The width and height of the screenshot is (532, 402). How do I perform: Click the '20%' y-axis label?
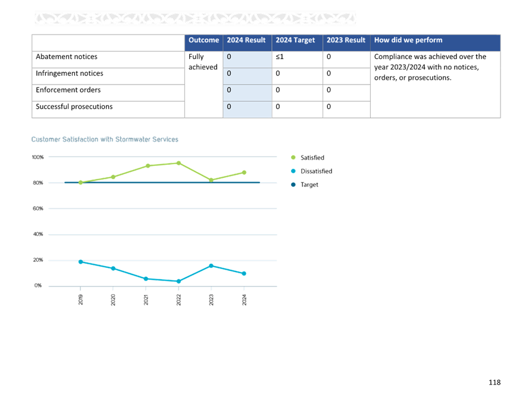coord(38,260)
